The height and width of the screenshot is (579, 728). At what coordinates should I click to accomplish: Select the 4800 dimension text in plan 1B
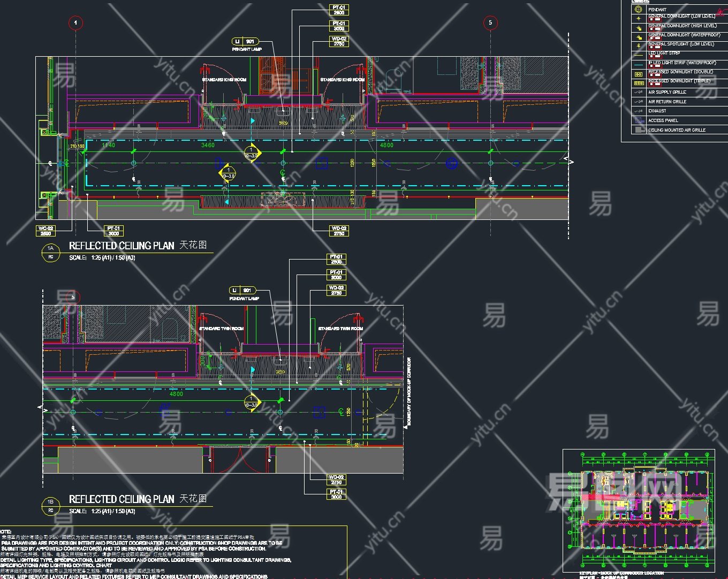coord(176,394)
